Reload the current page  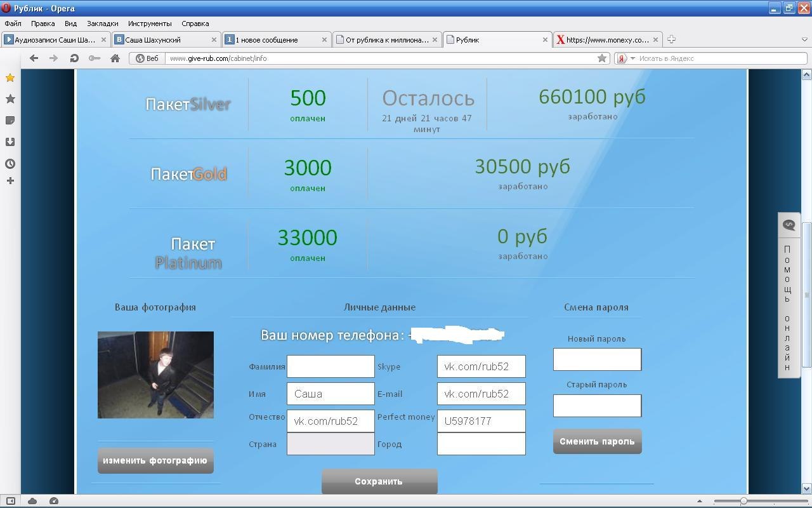(x=74, y=58)
